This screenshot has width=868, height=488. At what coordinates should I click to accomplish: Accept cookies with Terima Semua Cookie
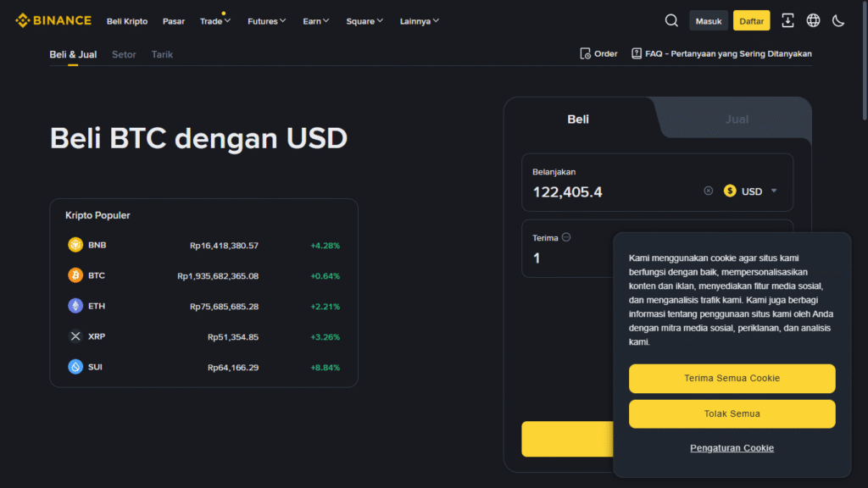point(732,379)
